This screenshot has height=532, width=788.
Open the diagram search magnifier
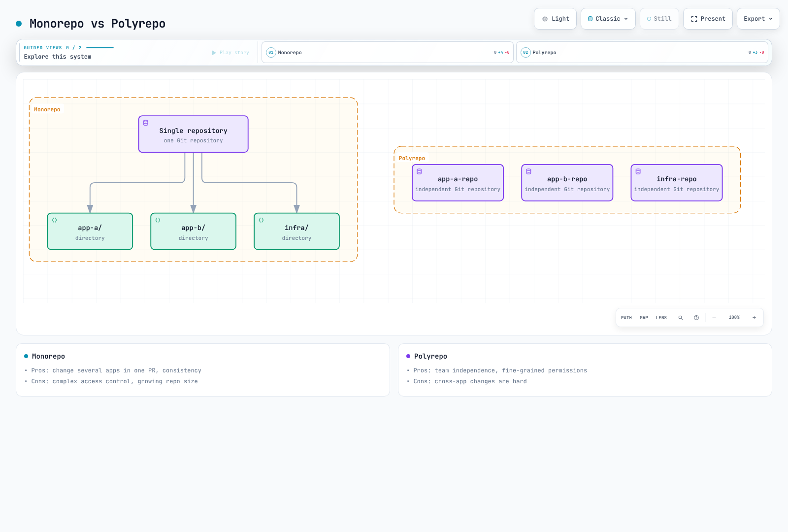point(681,318)
